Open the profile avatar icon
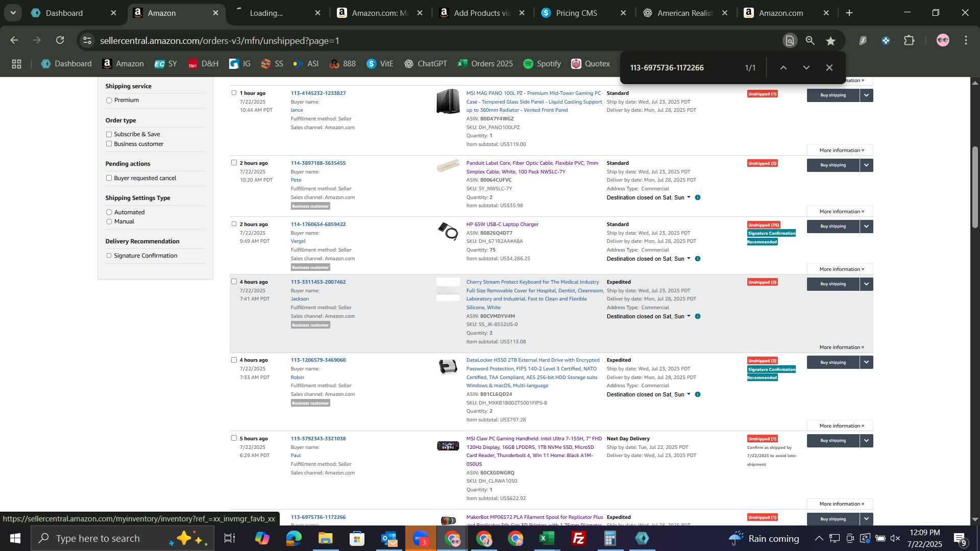This screenshot has height=551, width=980. pos(943,40)
